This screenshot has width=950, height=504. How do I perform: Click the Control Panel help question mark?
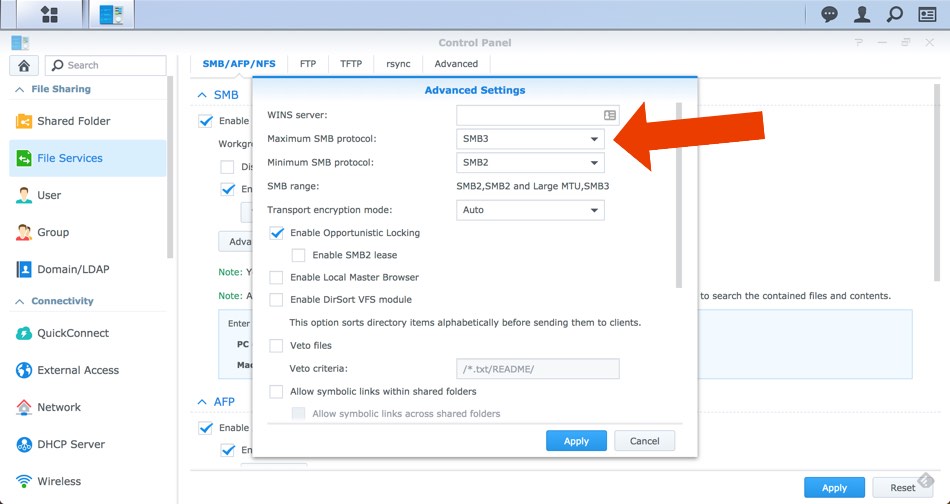click(859, 42)
